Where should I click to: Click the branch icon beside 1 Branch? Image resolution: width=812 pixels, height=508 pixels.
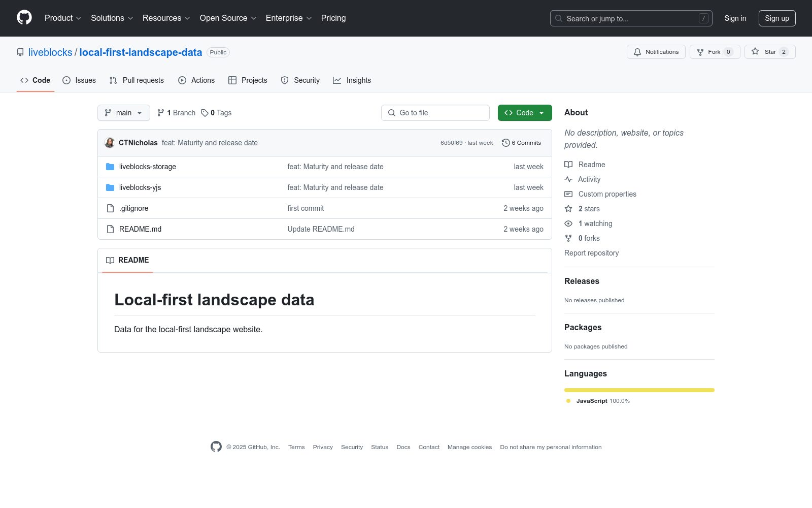[161, 113]
